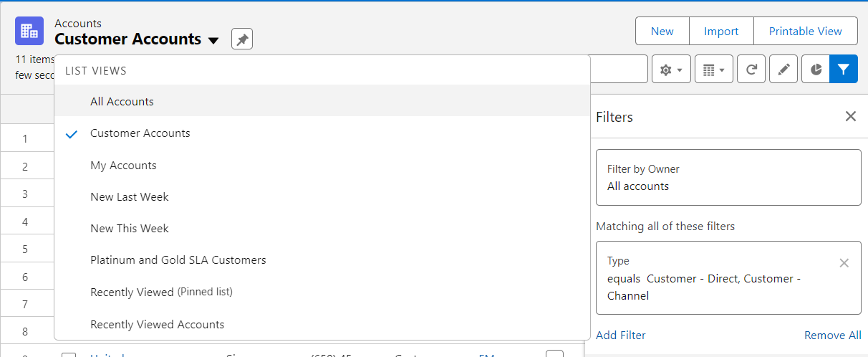The image size is (868, 357).
Task: Open the Filter by Owner box
Action: pos(728,178)
